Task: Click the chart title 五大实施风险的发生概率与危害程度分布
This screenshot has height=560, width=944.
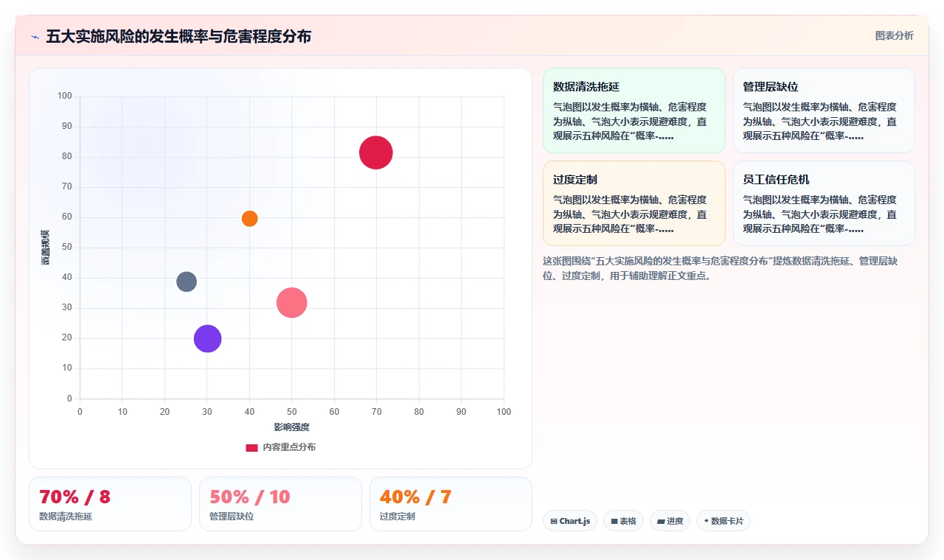Action: (x=178, y=36)
